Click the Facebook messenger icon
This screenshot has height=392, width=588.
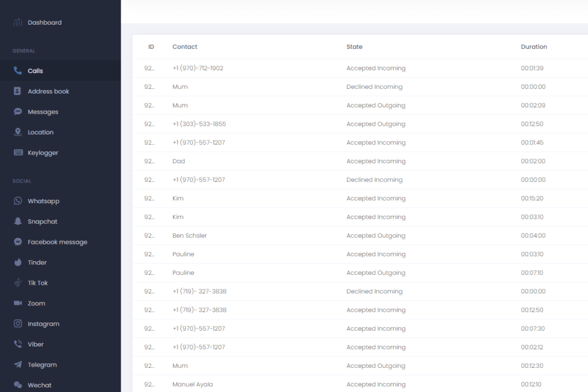tap(18, 242)
